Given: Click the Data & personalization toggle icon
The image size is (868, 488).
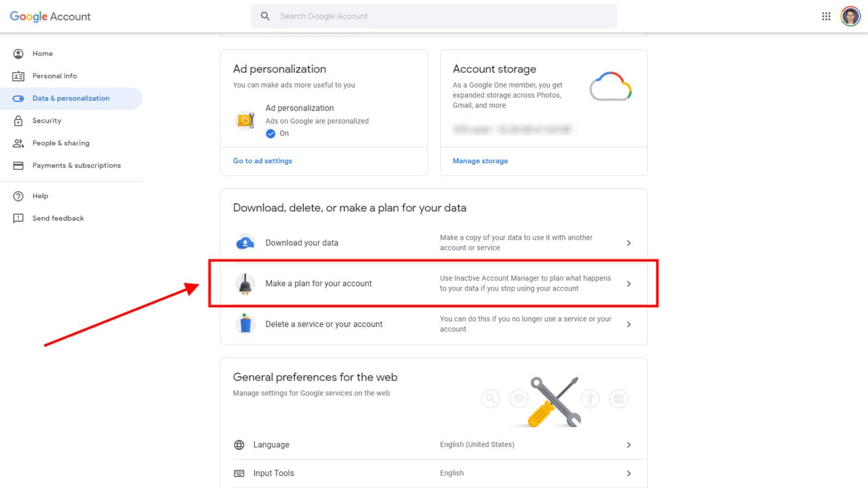Looking at the screenshot, I should click(18, 99).
